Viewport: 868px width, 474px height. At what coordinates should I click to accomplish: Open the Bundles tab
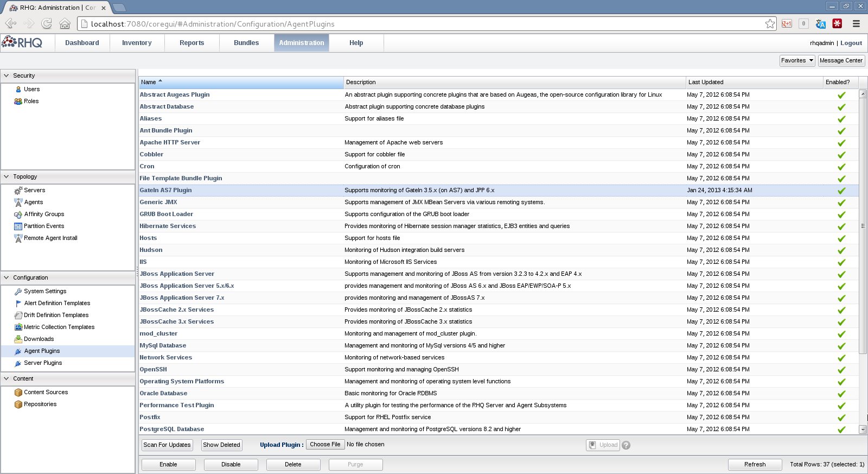tap(246, 43)
